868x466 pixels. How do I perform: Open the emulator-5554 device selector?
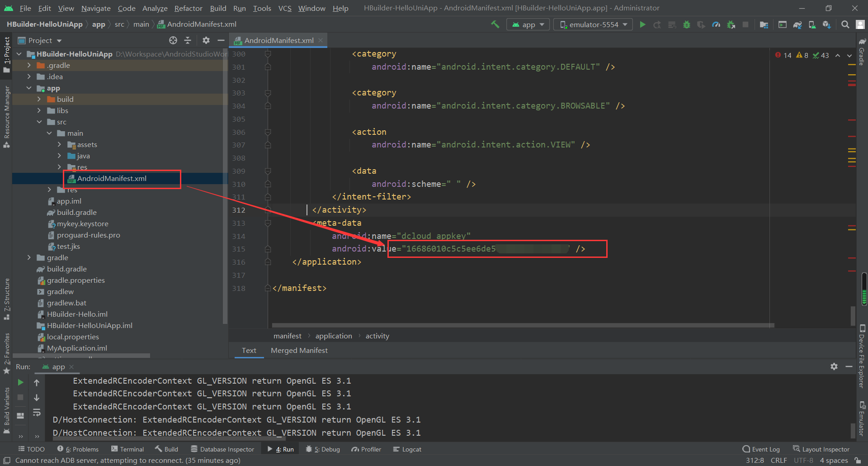[593, 24]
